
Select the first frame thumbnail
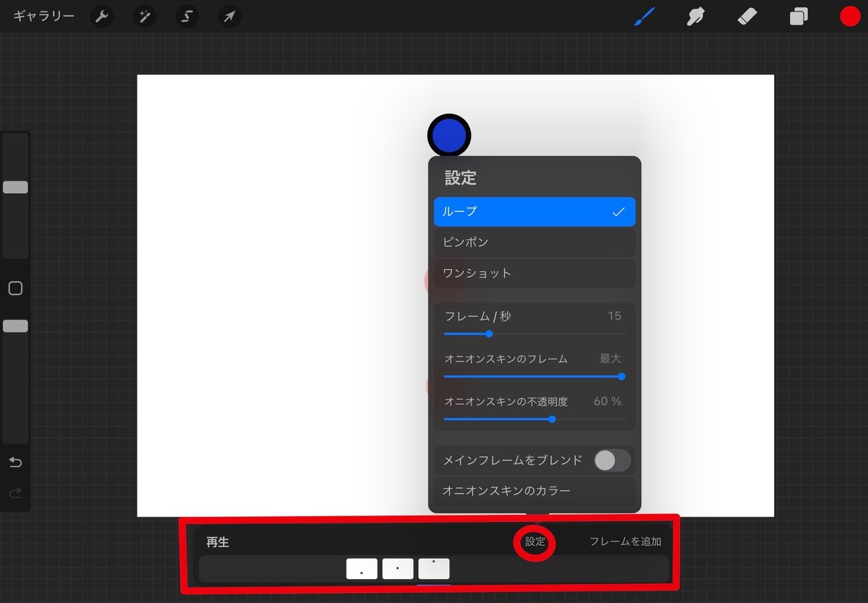(x=362, y=568)
